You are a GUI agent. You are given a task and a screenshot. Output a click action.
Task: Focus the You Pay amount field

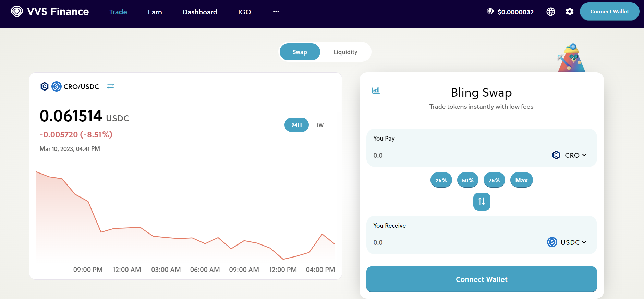pos(459,155)
